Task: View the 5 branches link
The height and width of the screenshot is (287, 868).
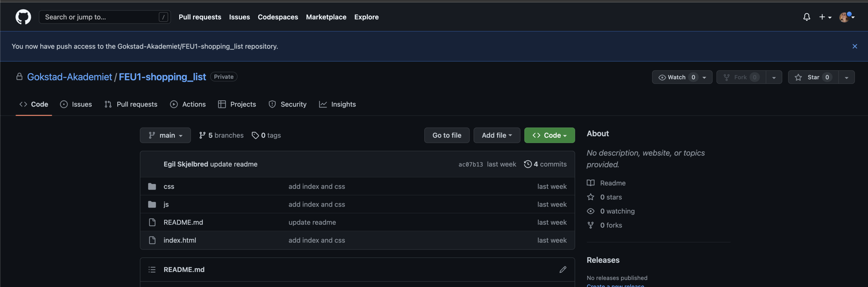Action: pyautogui.click(x=221, y=135)
